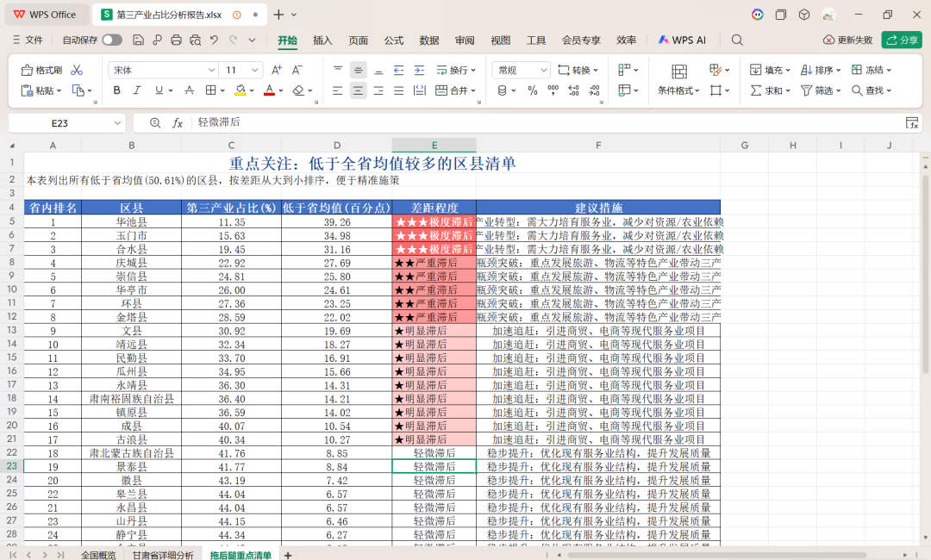931x560 pixels.
Task: Click the yellow fill color swatch
Action: tap(240, 90)
